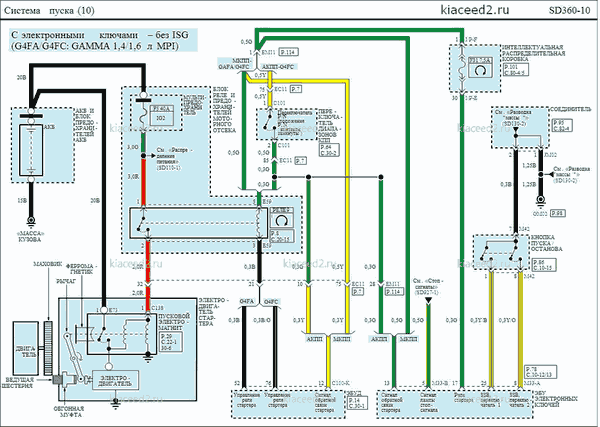Image resolution: width=600 pixels, height=427 pixels.
Task: Click the fuse symbol in intelligent distribution box
Action: (x=462, y=68)
